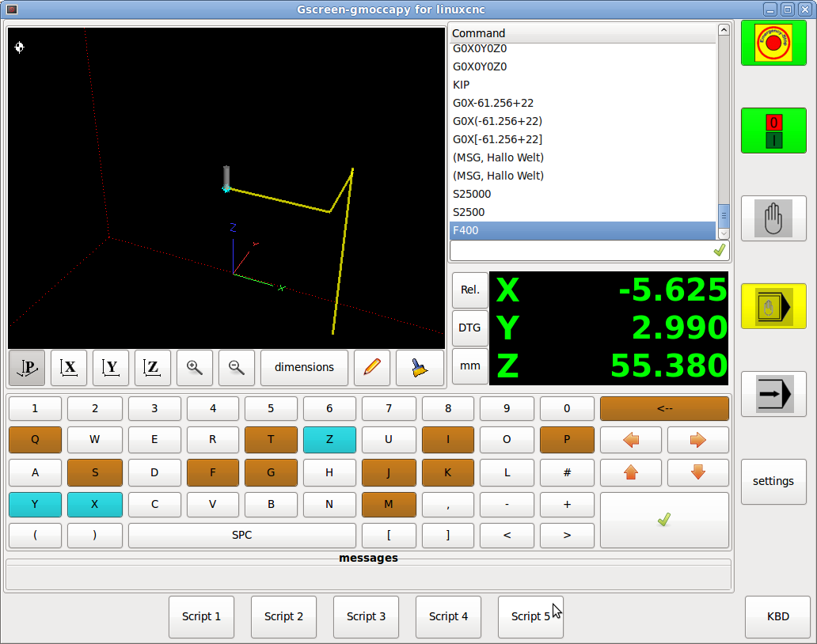Run Script 5 macro
This screenshot has width=817, height=644.
pyautogui.click(x=530, y=617)
